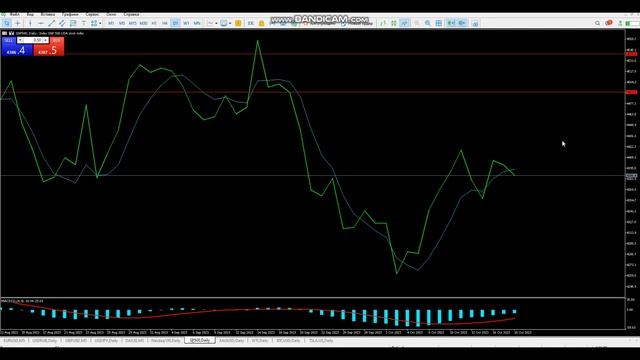This screenshot has width=640, height=360.
Task: Switch to the BTCUSD Daily chart tab
Action: tap(288, 340)
